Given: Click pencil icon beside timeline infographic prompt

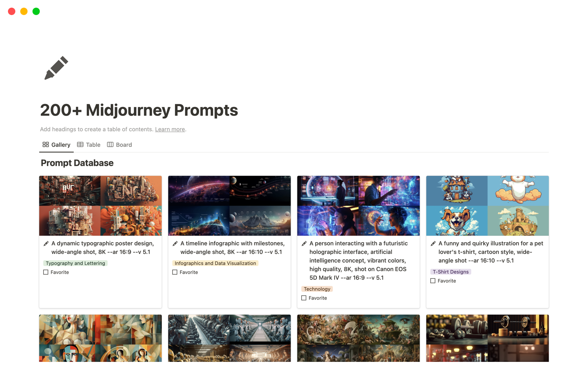Looking at the screenshot, I should [175, 243].
